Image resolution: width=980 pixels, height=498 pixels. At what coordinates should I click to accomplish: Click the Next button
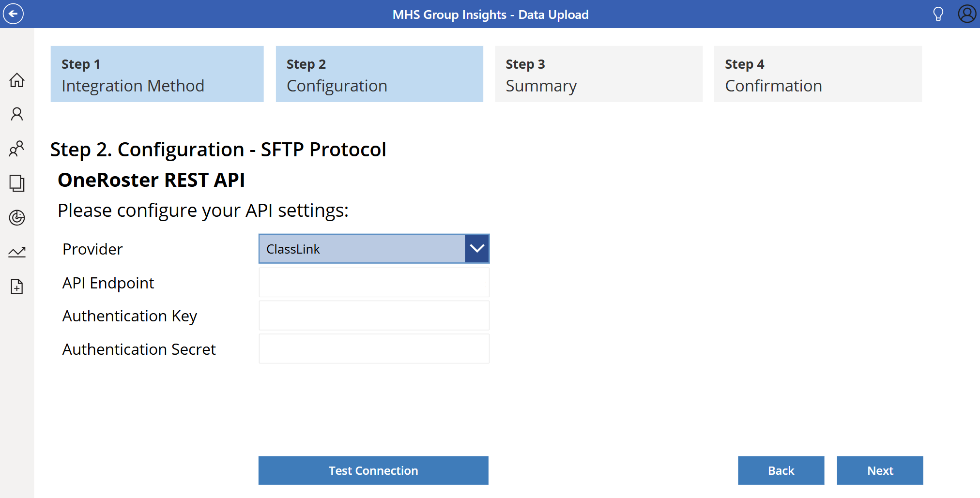[880, 470]
